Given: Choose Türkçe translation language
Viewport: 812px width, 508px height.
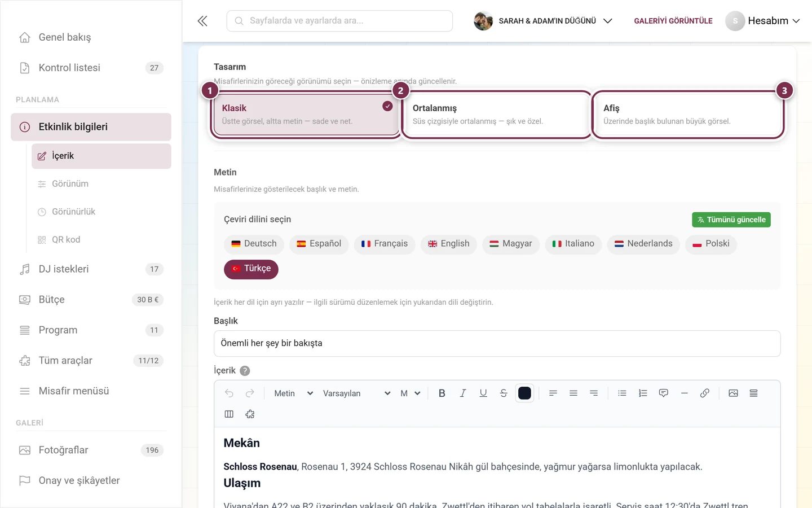Looking at the screenshot, I should click(x=251, y=269).
